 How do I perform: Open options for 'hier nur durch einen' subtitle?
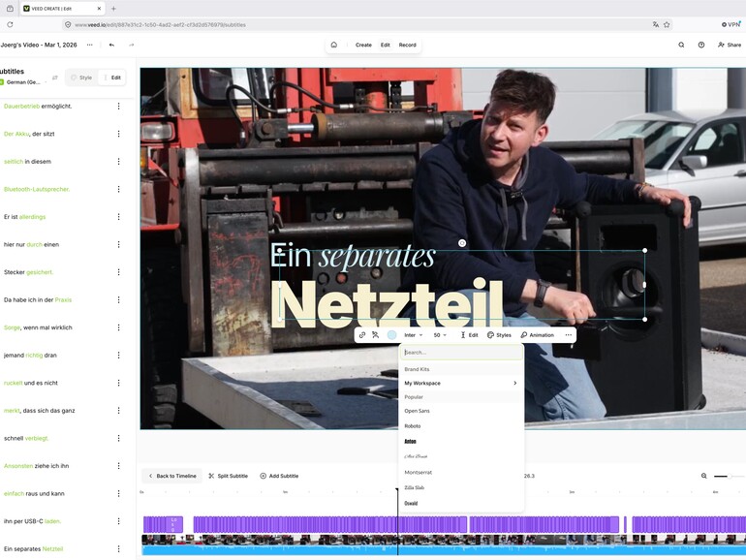[118, 244]
